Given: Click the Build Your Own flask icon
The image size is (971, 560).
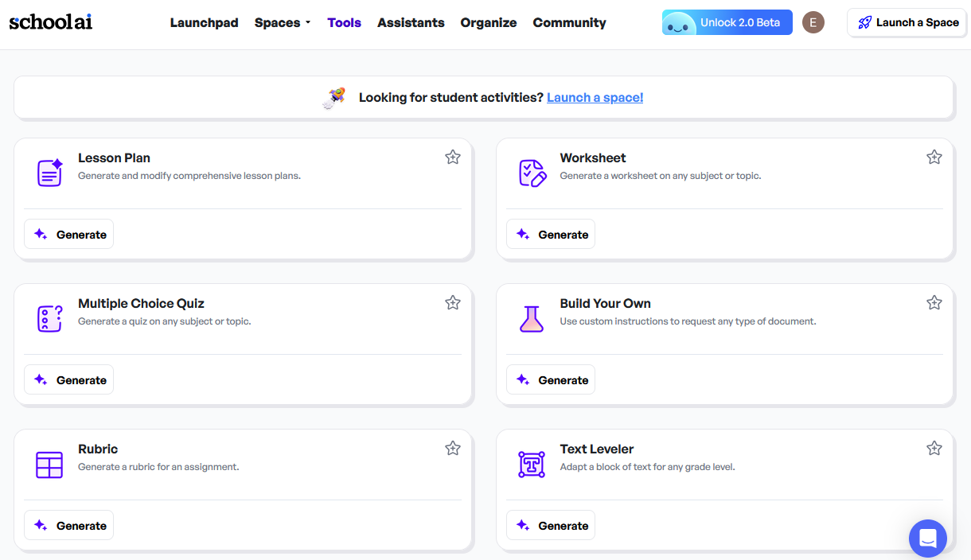Looking at the screenshot, I should (532, 318).
